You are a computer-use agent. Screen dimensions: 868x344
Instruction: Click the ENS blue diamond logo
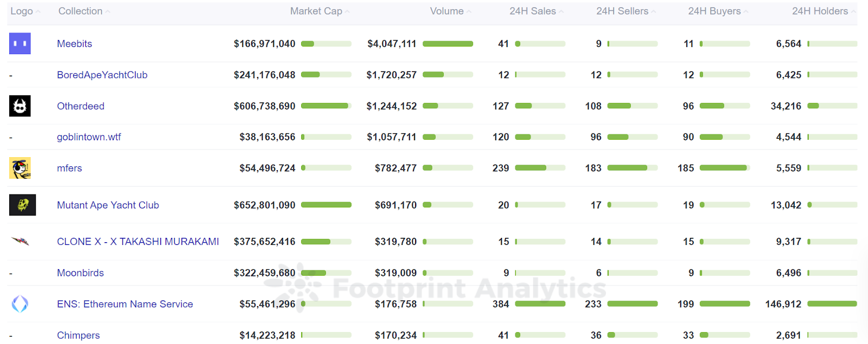point(20,304)
